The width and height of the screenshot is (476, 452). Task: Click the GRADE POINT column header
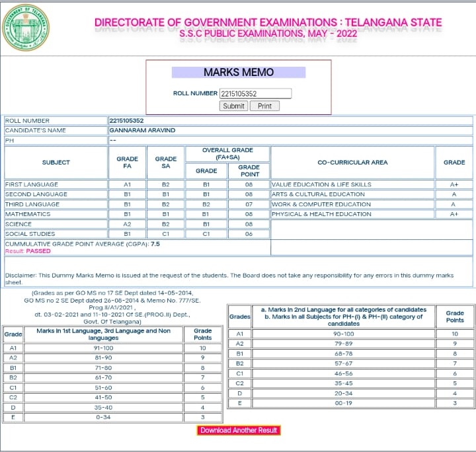pyautogui.click(x=249, y=170)
